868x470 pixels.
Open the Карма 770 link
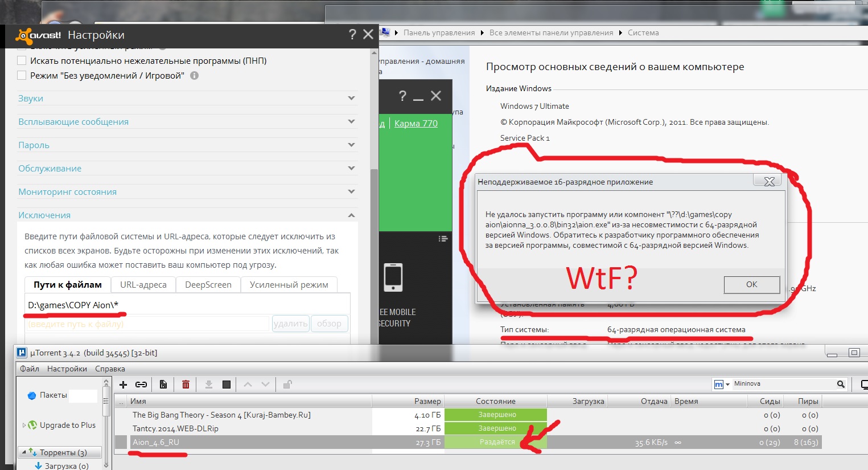pos(416,123)
